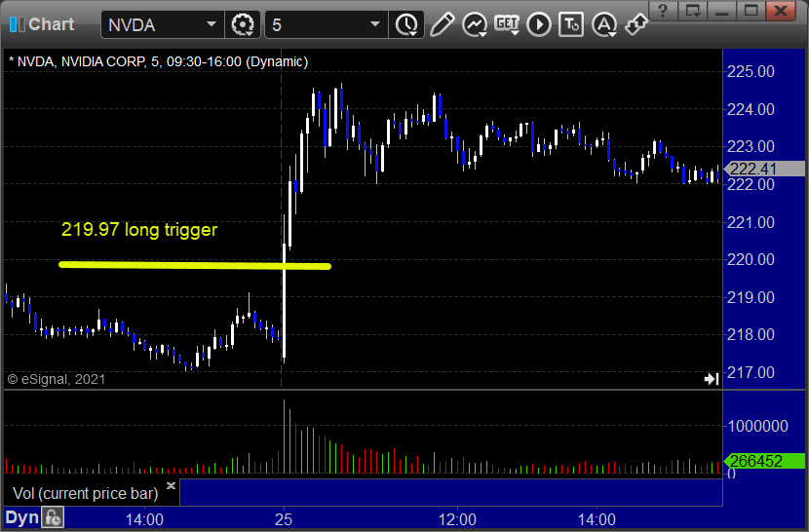
Task: Open the help question mark button
Action: 663,11
